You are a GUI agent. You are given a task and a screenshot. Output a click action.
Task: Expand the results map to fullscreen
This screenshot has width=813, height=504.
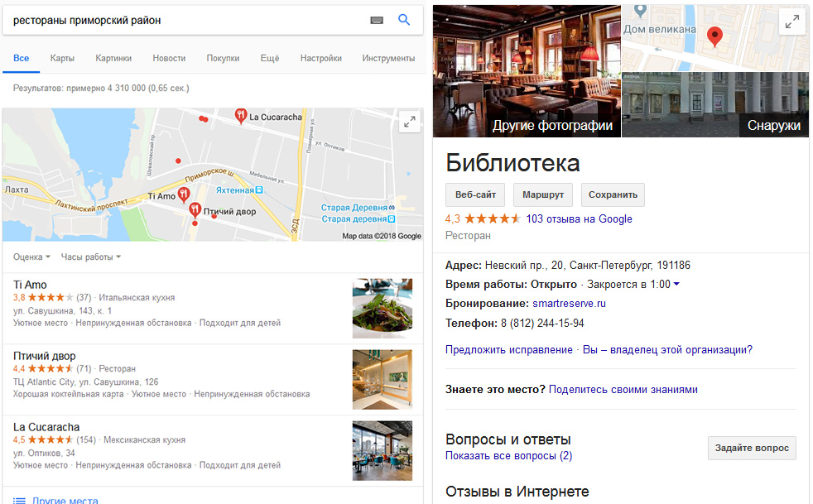coord(410,122)
